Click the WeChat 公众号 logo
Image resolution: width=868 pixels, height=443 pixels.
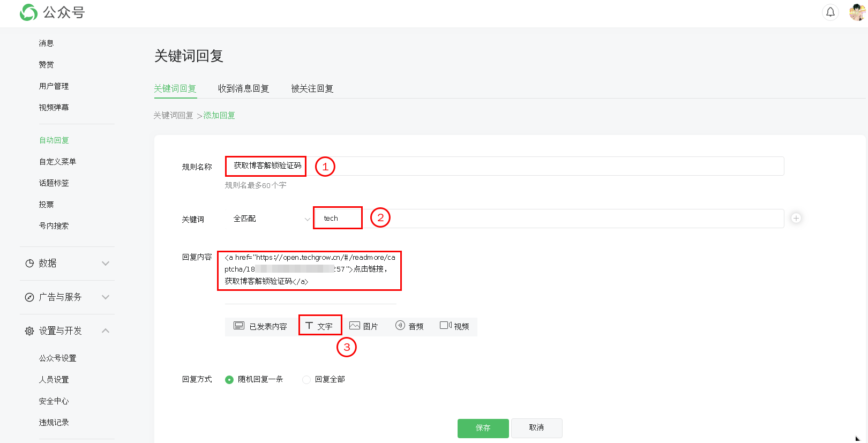pyautogui.click(x=52, y=12)
